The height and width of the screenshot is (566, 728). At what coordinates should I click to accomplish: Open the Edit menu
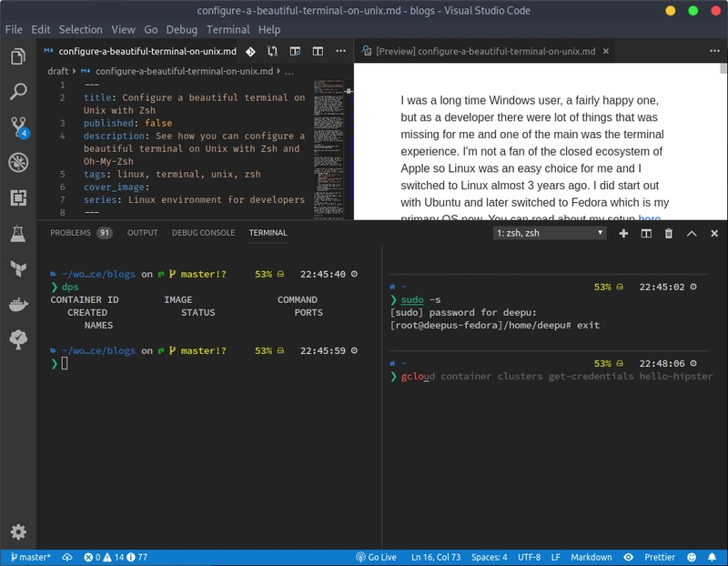[x=41, y=30]
